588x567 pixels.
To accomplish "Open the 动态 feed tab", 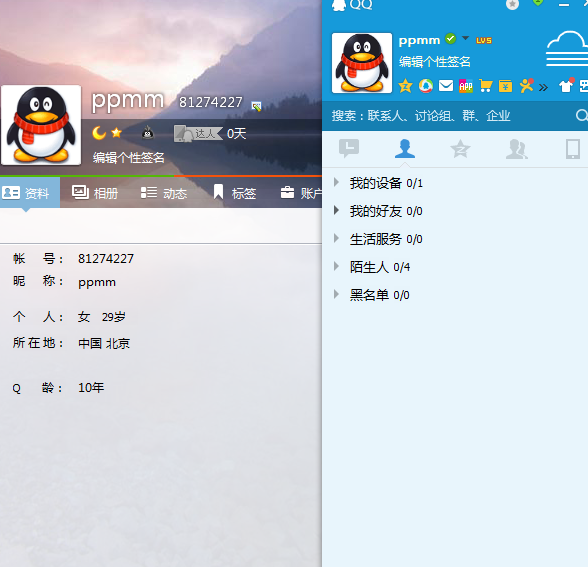I will coord(164,193).
